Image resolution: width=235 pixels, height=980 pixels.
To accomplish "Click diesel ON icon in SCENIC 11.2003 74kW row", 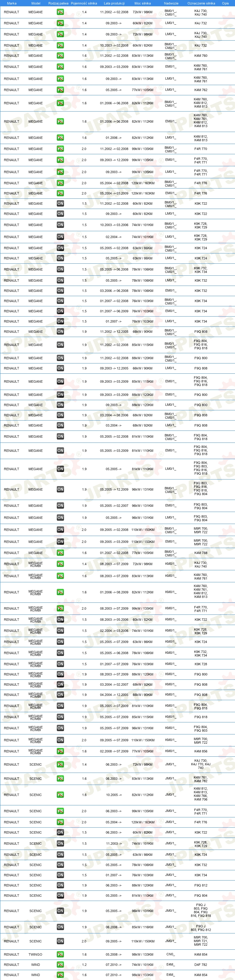I will pyautogui.click(x=60, y=844).
